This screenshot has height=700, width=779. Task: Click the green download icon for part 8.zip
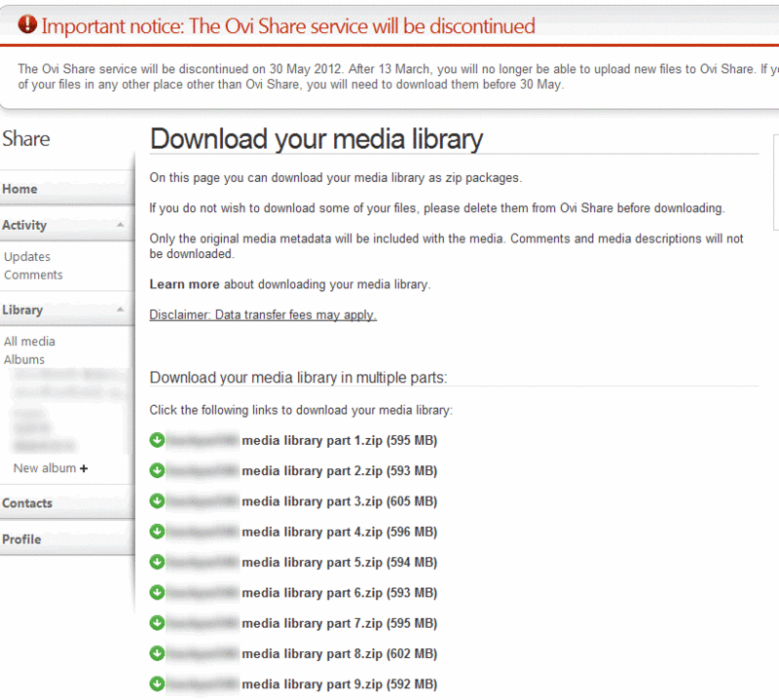click(157, 653)
